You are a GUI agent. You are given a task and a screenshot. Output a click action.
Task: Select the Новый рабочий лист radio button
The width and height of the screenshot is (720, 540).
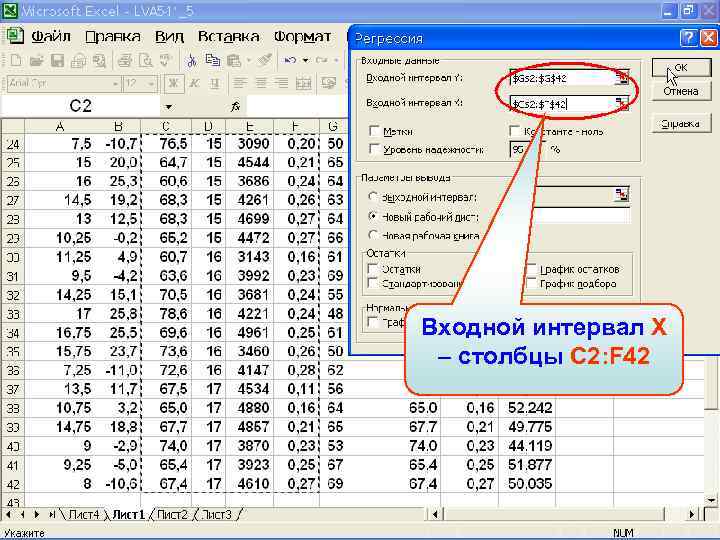click(373, 216)
